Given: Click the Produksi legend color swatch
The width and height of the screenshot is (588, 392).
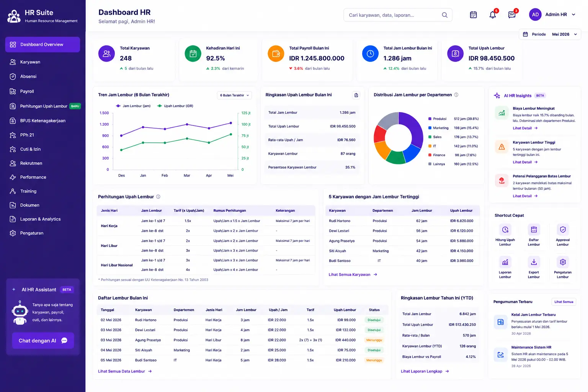Looking at the screenshot, I should [x=430, y=119].
